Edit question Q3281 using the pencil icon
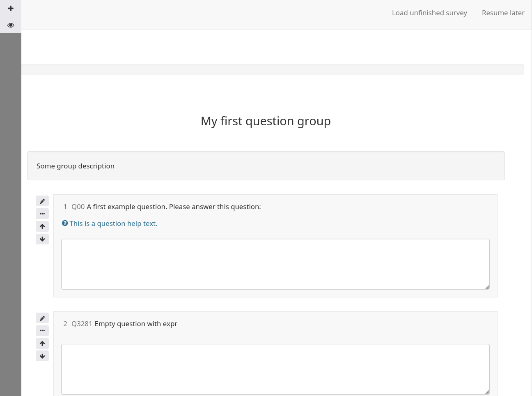 [x=42, y=318]
